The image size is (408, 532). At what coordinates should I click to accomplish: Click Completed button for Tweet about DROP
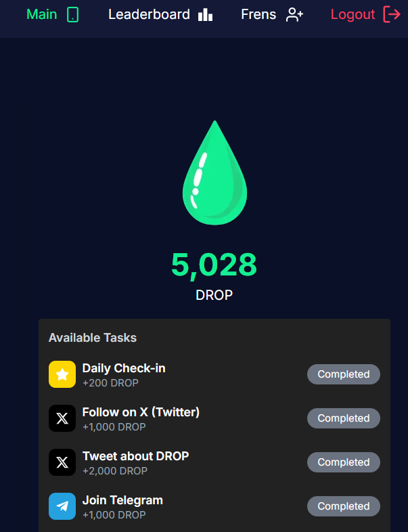tap(344, 462)
